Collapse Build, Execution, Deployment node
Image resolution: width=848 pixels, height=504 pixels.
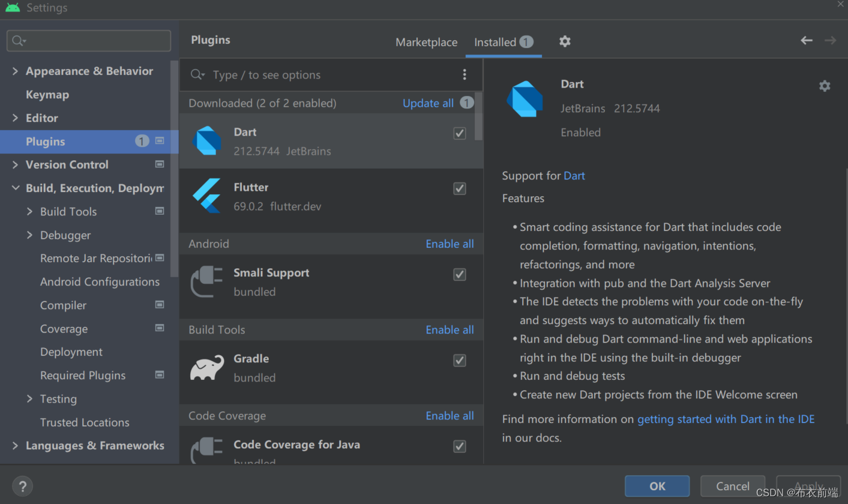[16, 188]
